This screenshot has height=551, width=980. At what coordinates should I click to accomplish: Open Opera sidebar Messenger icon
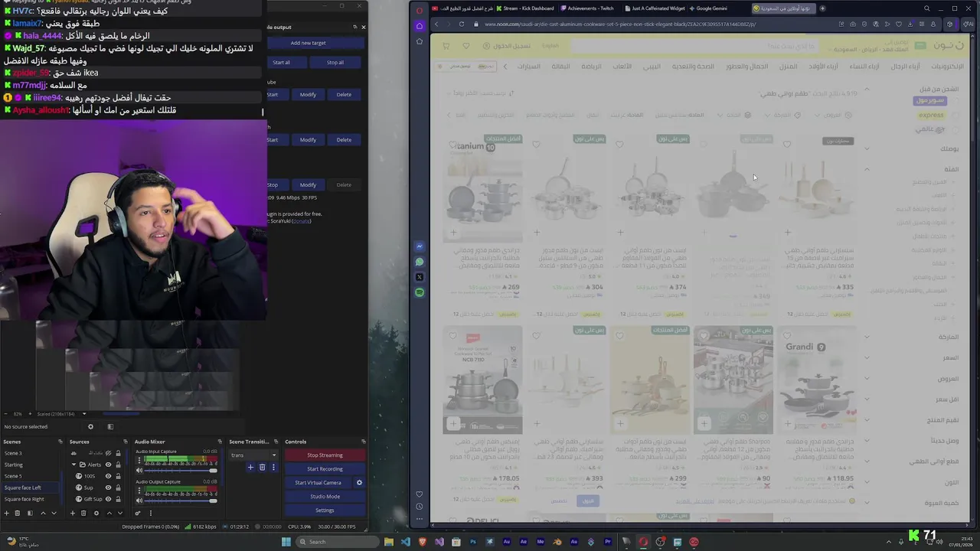420,246
